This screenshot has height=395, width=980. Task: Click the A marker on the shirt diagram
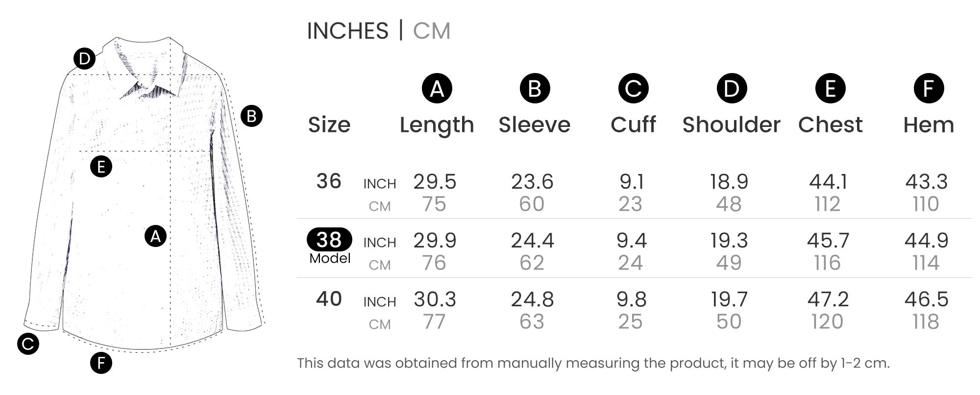click(x=155, y=237)
